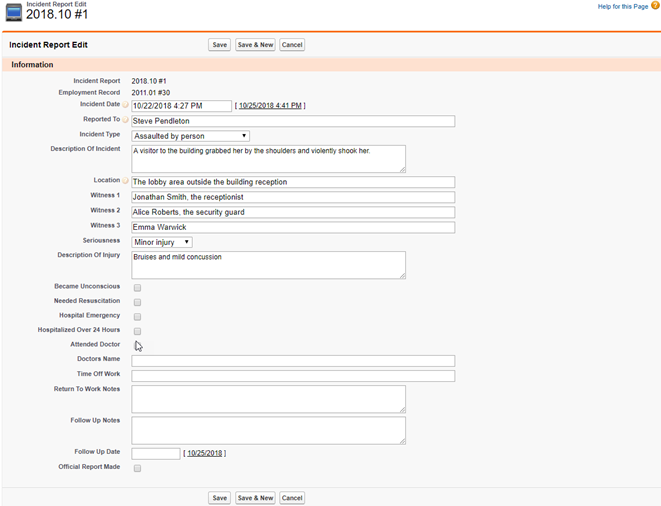Viewport: 661px width, 506px height.
Task: Open the Help for this Page link
Action: click(622, 7)
